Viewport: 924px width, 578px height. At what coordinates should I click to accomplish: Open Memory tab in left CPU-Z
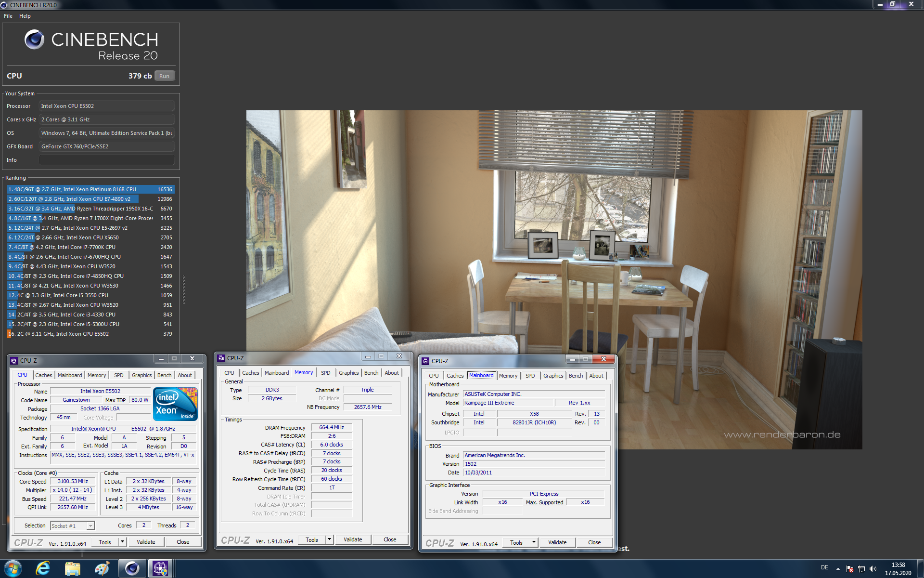(x=97, y=375)
